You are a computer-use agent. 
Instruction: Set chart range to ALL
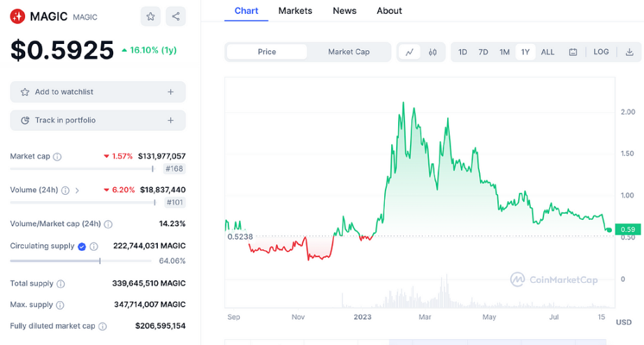click(x=548, y=52)
